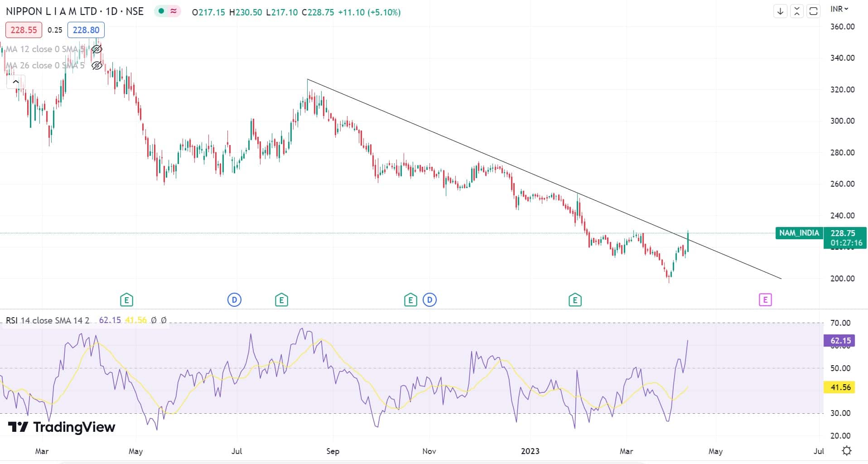
Task: Click the NAM_INDIA price label tag
Action: 799,233
